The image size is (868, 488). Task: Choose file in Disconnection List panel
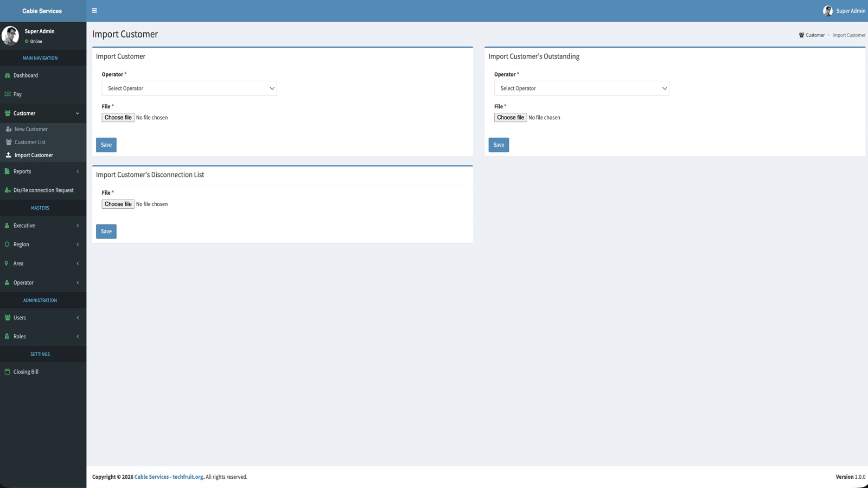[x=118, y=204]
